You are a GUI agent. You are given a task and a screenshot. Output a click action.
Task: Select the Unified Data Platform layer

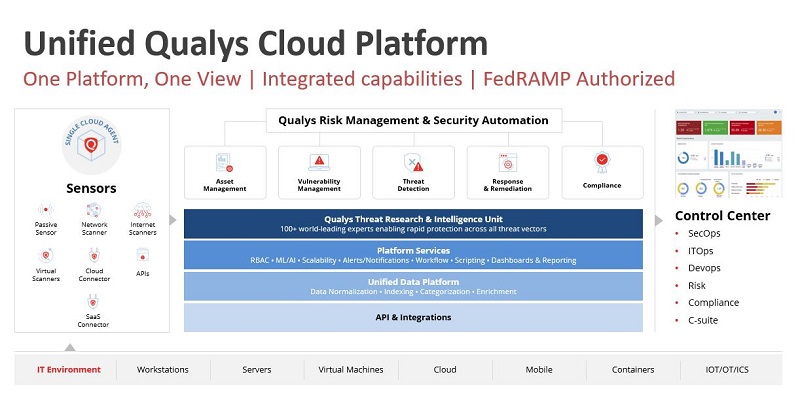[x=413, y=285]
